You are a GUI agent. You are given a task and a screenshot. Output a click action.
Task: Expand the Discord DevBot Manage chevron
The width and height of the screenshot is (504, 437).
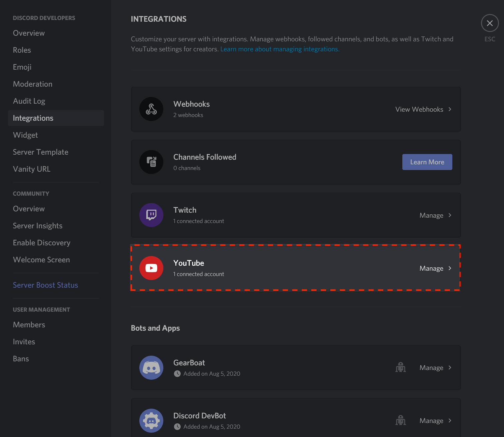(450, 421)
